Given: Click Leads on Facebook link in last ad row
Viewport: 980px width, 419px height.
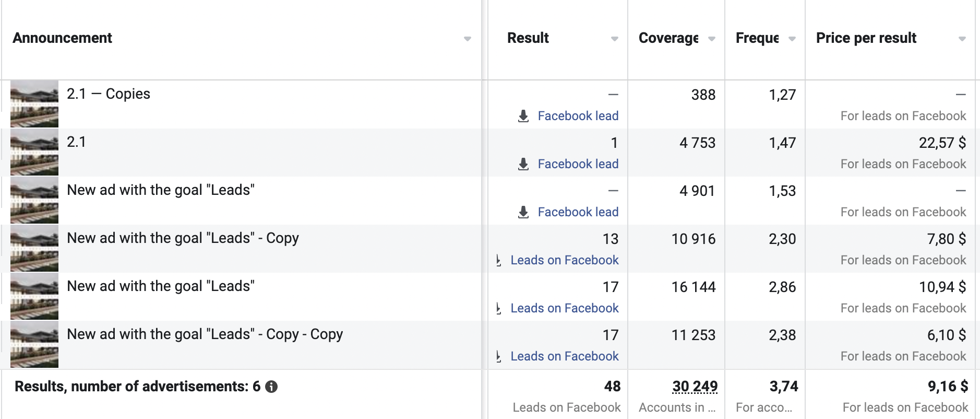Looking at the screenshot, I should (x=564, y=356).
